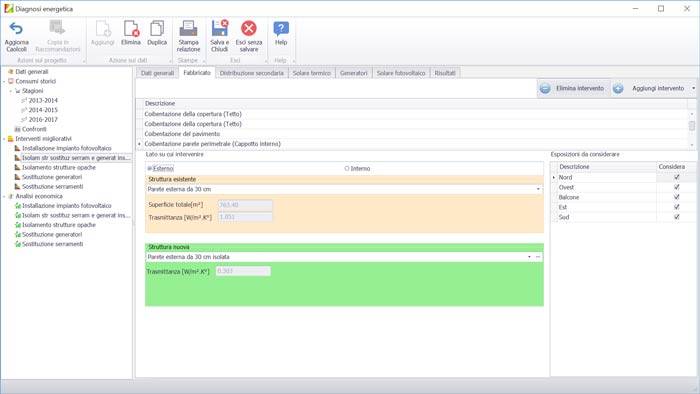
Task: Select the Interno radio button
Action: pos(347,169)
